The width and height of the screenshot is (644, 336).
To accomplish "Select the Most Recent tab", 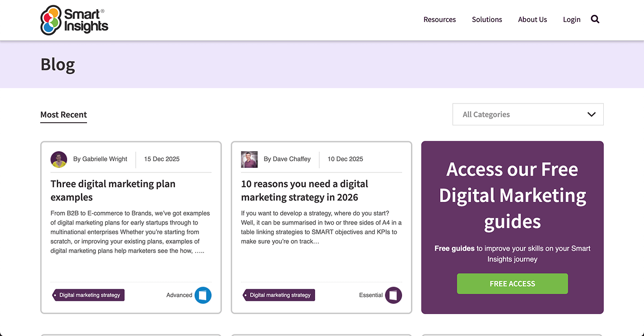I will coord(63,115).
